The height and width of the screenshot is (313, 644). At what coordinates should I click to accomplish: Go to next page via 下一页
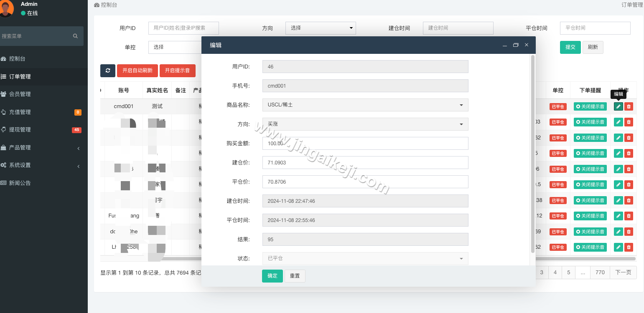(x=623, y=272)
